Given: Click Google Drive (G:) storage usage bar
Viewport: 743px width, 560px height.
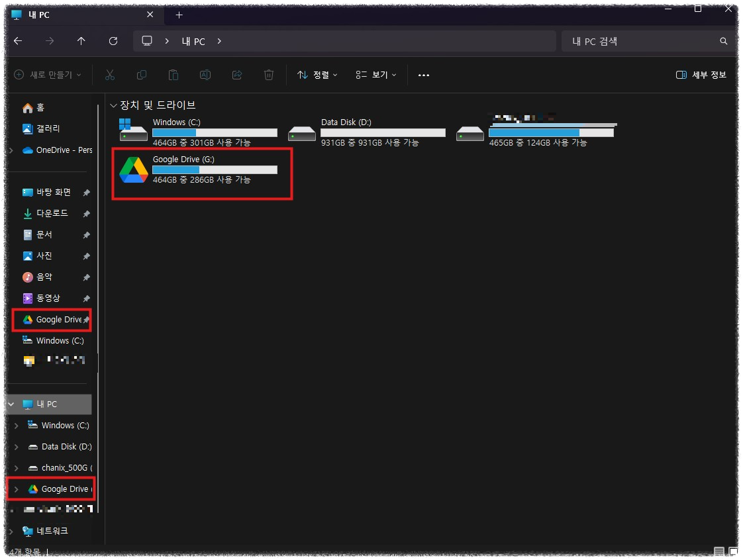Looking at the screenshot, I should [x=215, y=169].
